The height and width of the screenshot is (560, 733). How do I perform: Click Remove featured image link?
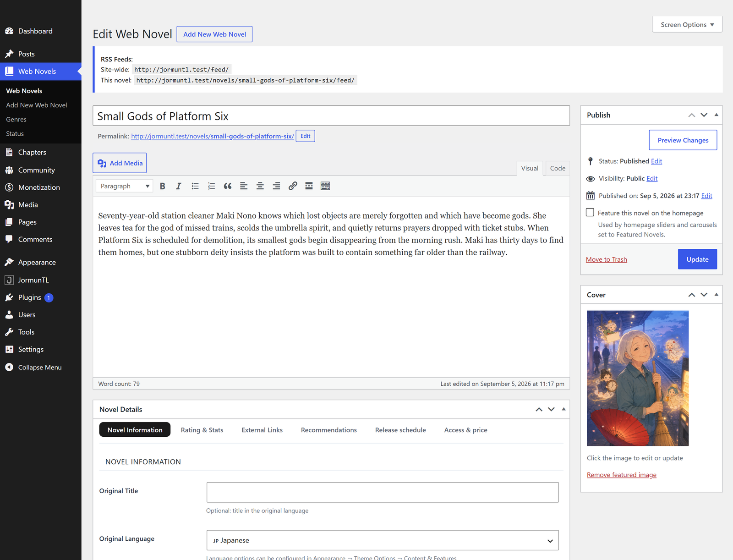(x=622, y=475)
